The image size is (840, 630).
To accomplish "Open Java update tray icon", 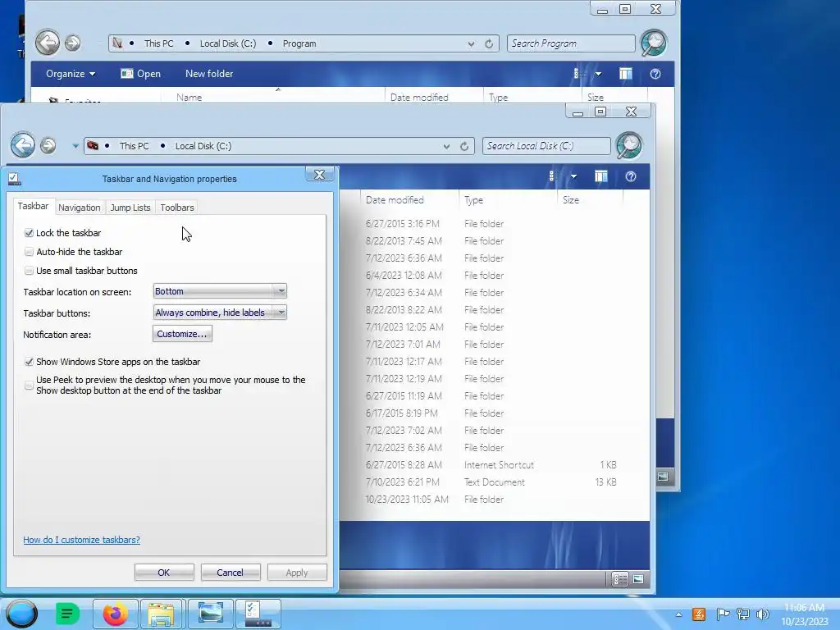I will point(699,614).
